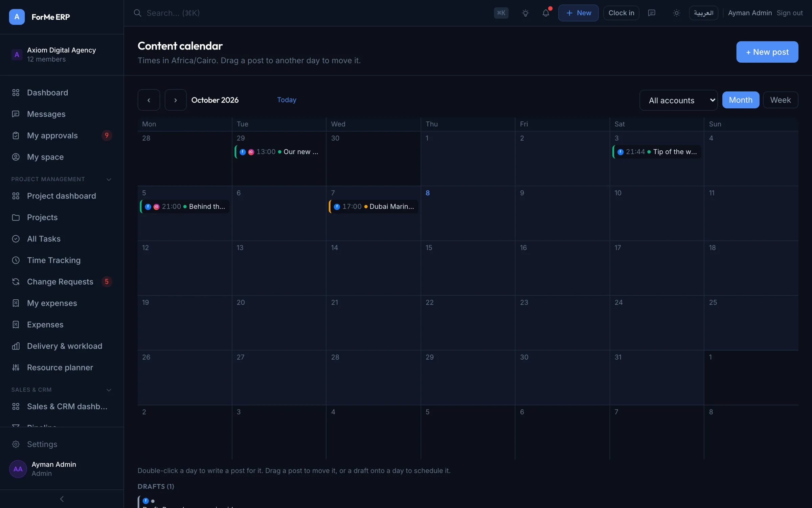Click the Clock in button
This screenshot has width=812, height=508.
[x=621, y=13]
